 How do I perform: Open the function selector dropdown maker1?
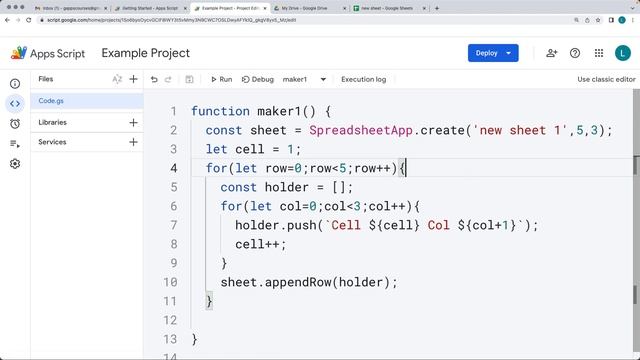(304, 80)
